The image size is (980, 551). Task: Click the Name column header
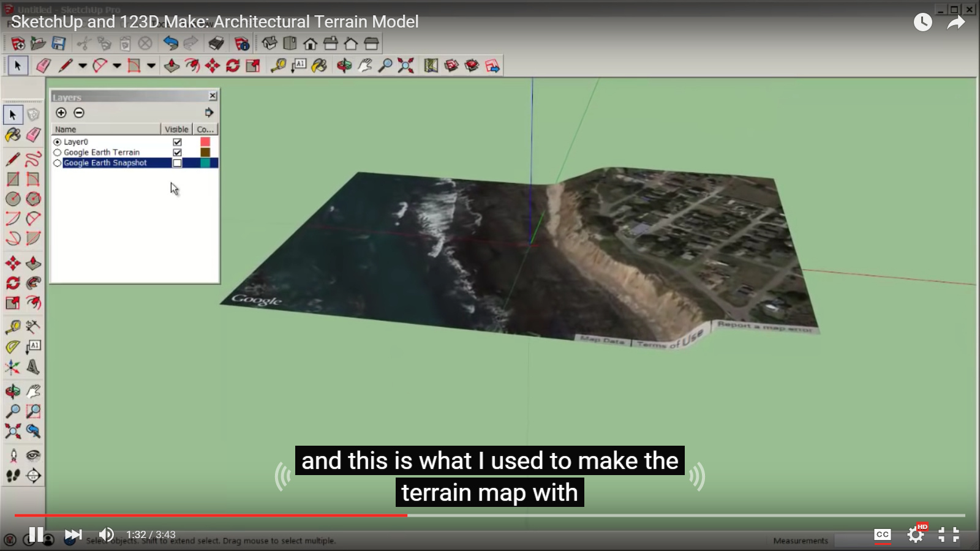[106, 129]
